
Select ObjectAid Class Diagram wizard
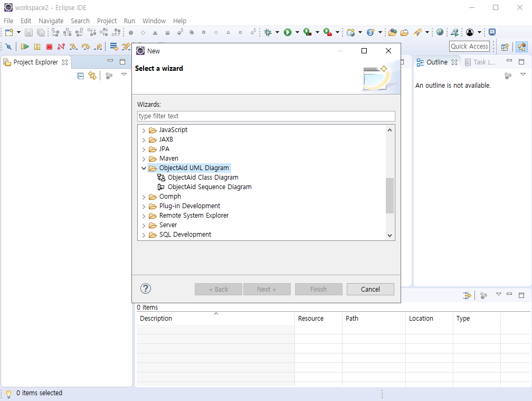click(x=203, y=177)
